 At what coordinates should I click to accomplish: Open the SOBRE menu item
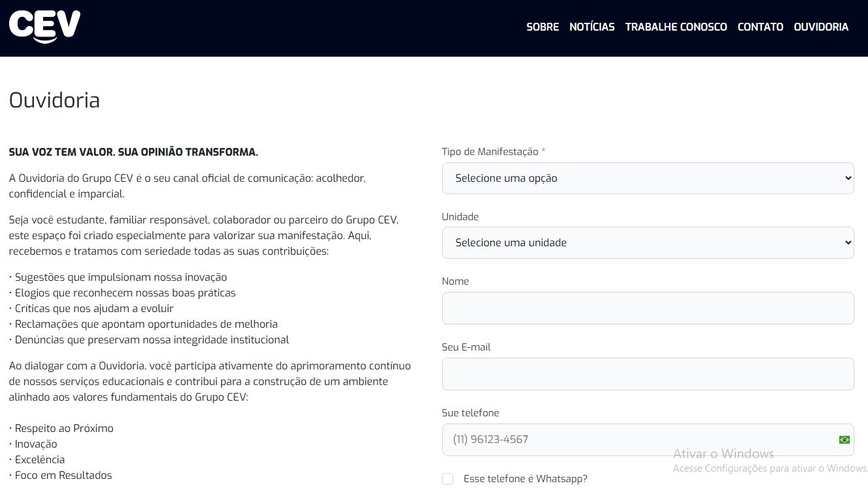543,27
